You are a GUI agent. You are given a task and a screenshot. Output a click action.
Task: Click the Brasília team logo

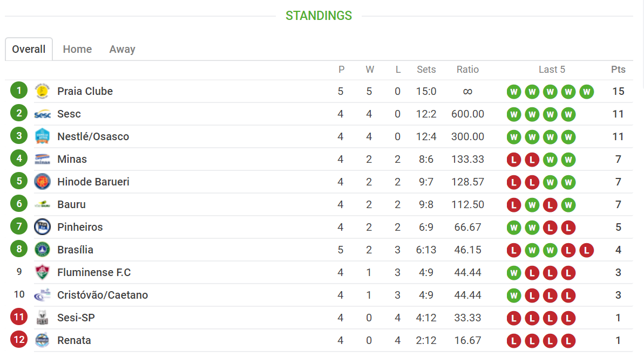point(42,250)
